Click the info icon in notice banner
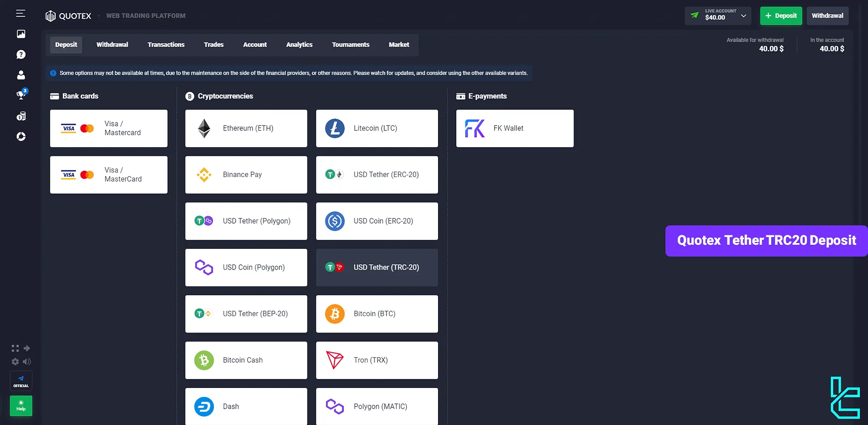Image resolution: width=868 pixels, height=425 pixels. pos(53,73)
